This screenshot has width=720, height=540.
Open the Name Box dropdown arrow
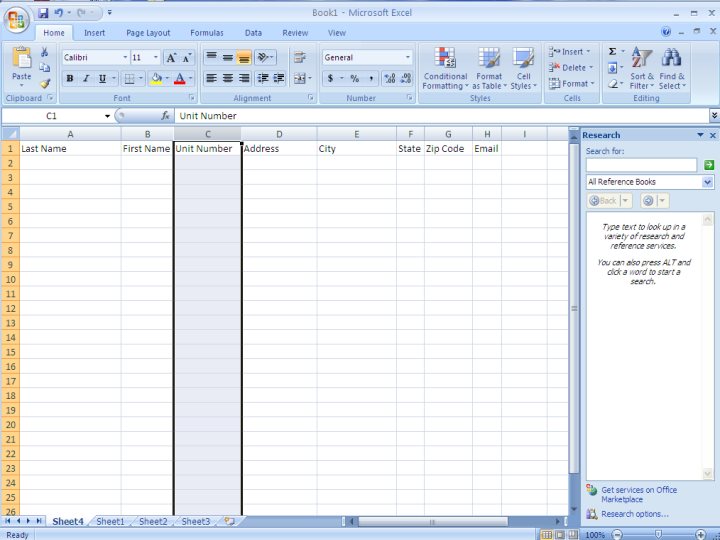pos(107,116)
